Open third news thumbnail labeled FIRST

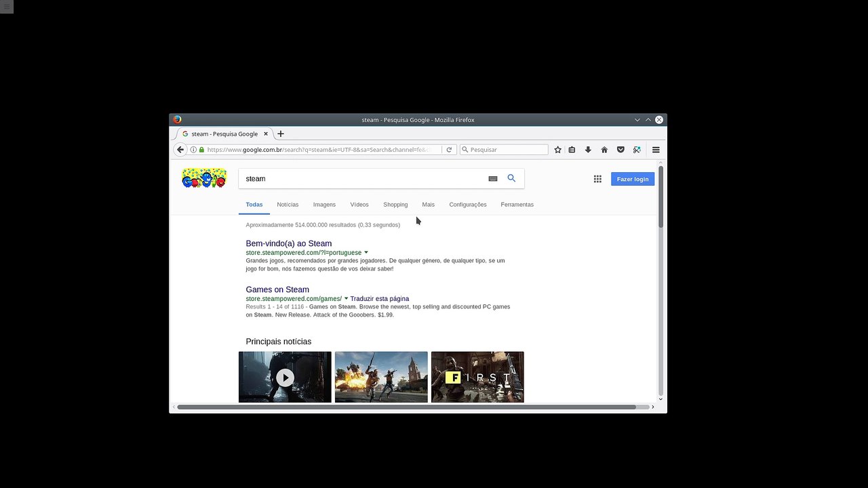coord(477,377)
